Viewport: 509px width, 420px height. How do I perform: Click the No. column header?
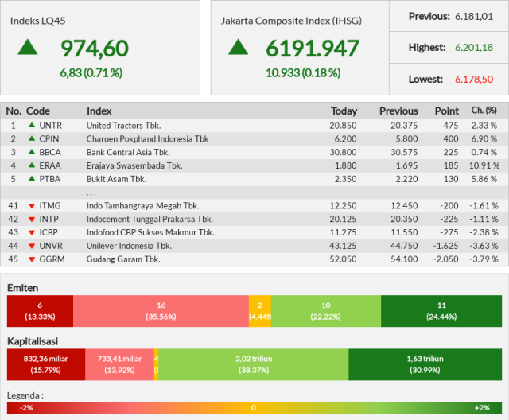[x=14, y=111]
